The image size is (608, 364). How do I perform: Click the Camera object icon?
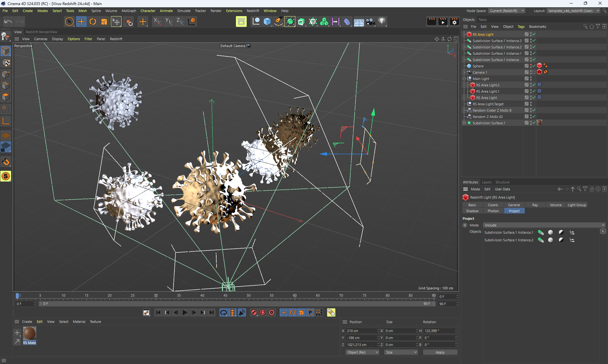(x=370, y=22)
